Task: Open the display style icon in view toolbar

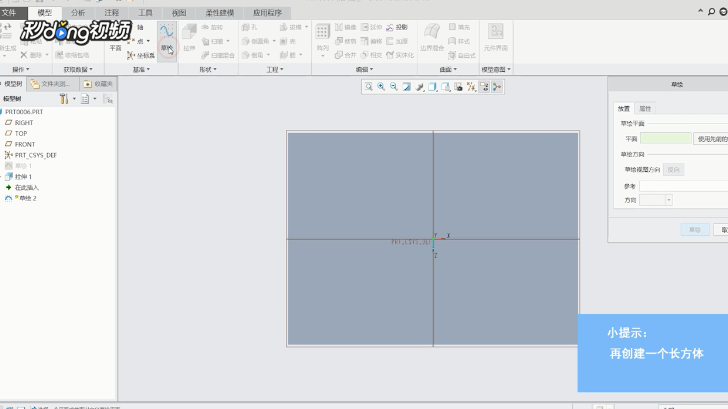Action: [433, 87]
